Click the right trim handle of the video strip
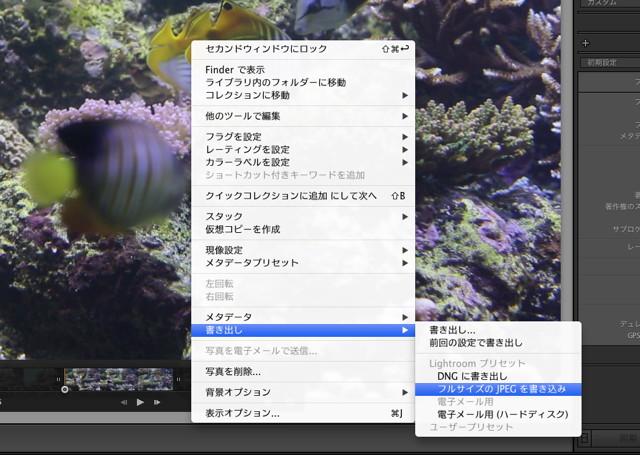Image resolution: width=640 pixels, height=455 pixels. click(x=176, y=379)
